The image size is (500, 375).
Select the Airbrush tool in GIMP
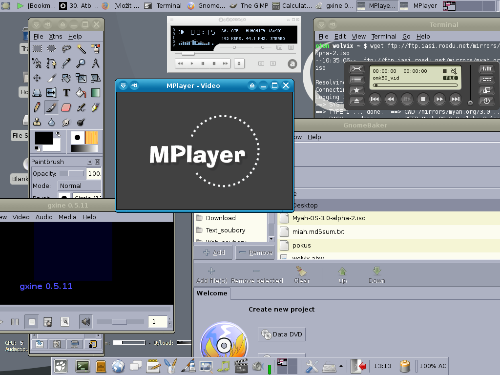pyautogui.click(x=81, y=107)
